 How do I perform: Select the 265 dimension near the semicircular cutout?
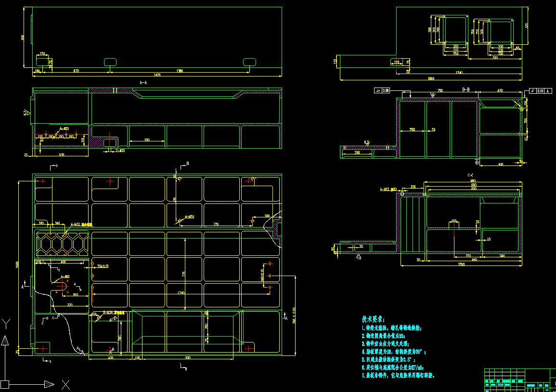76,295
